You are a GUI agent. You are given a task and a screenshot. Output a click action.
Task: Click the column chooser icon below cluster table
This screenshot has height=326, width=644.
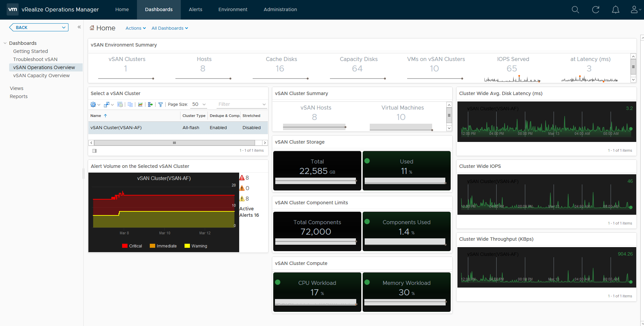click(94, 151)
